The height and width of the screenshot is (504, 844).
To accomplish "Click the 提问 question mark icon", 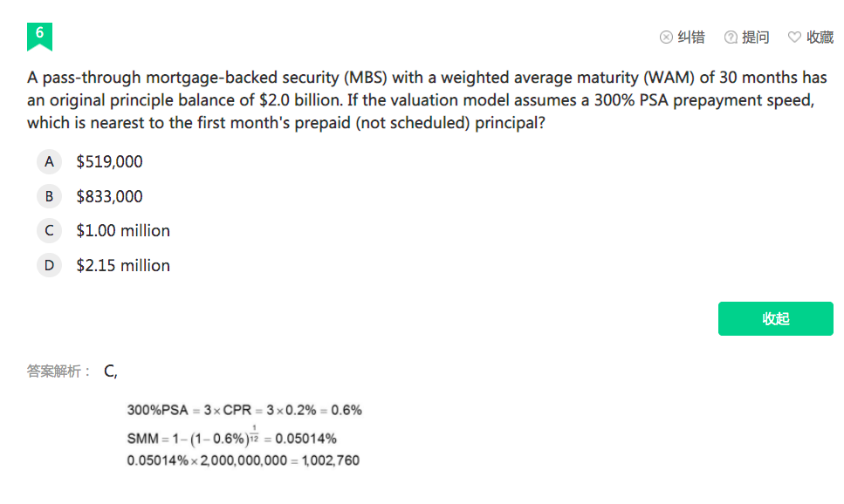I will (731, 37).
